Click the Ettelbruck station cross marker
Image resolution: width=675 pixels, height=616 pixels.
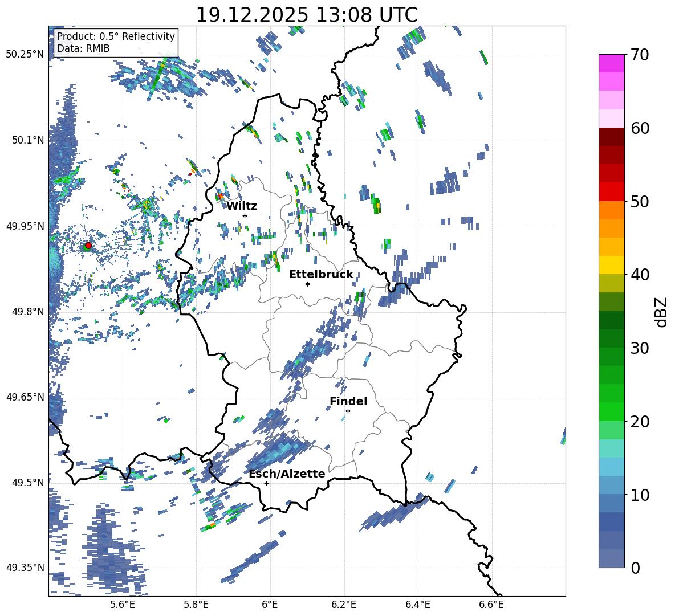click(307, 284)
